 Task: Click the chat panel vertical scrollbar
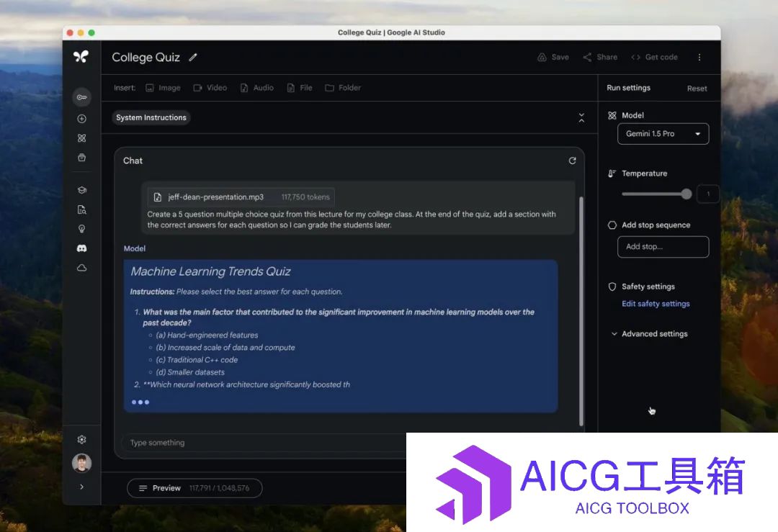click(x=581, y=311)
